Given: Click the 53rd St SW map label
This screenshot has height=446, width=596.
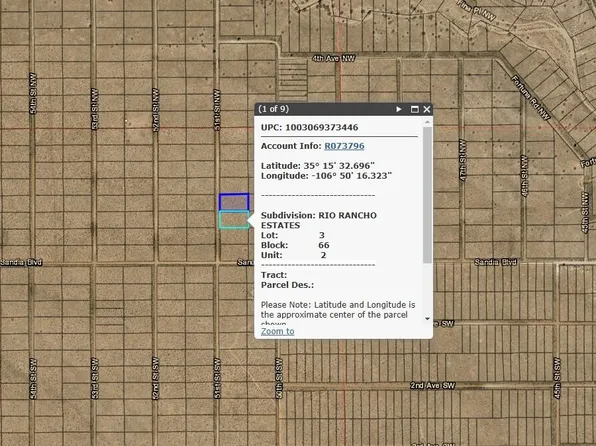Looking at the screenshot, I should 95,378.
